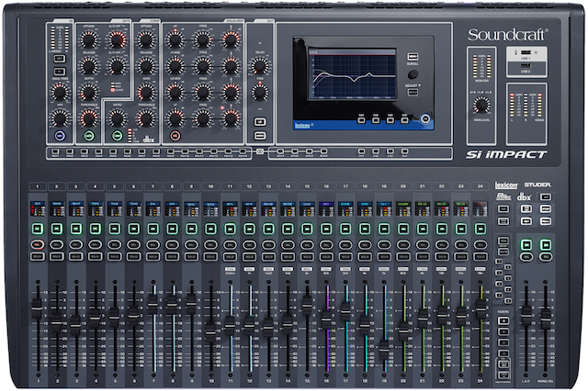Click the USB 1 port
The width and height of the screenshot is (588, 391).
coord(526,52)
